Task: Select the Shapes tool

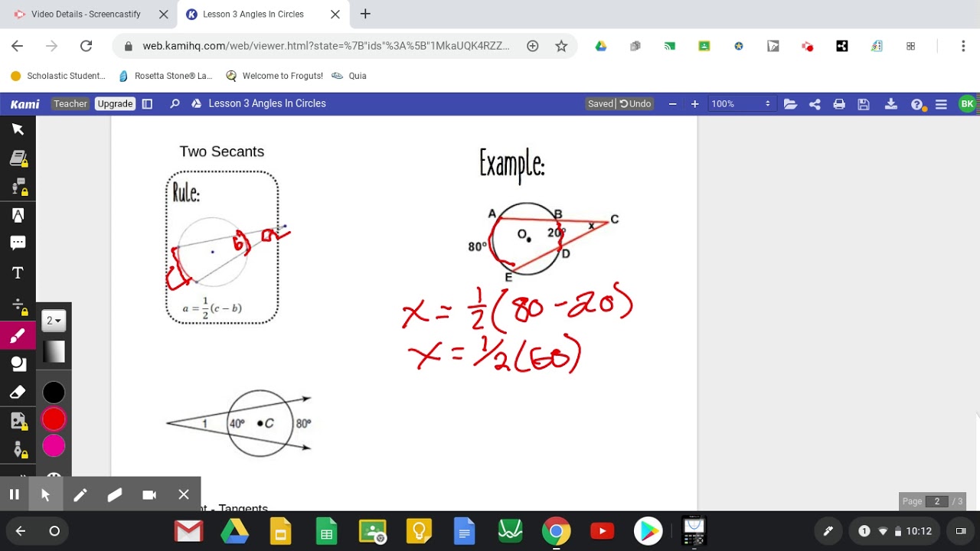Action: pos(18,364)
